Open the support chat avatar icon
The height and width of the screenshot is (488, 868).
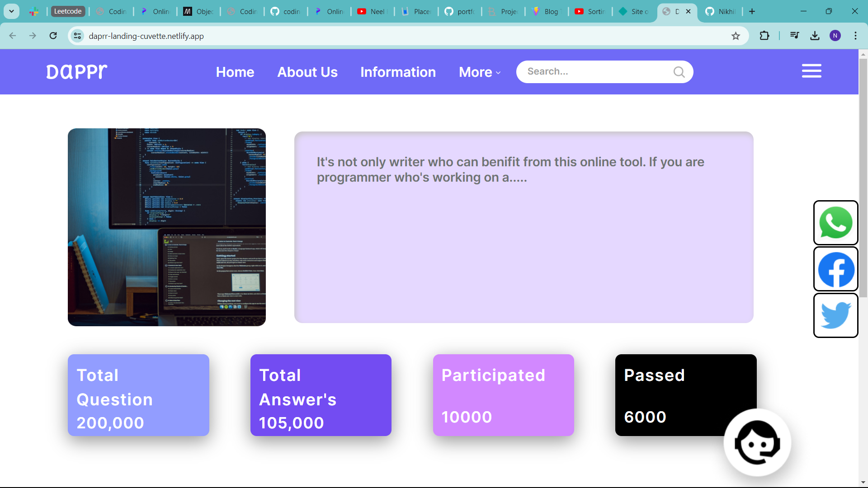click(757, 443)
